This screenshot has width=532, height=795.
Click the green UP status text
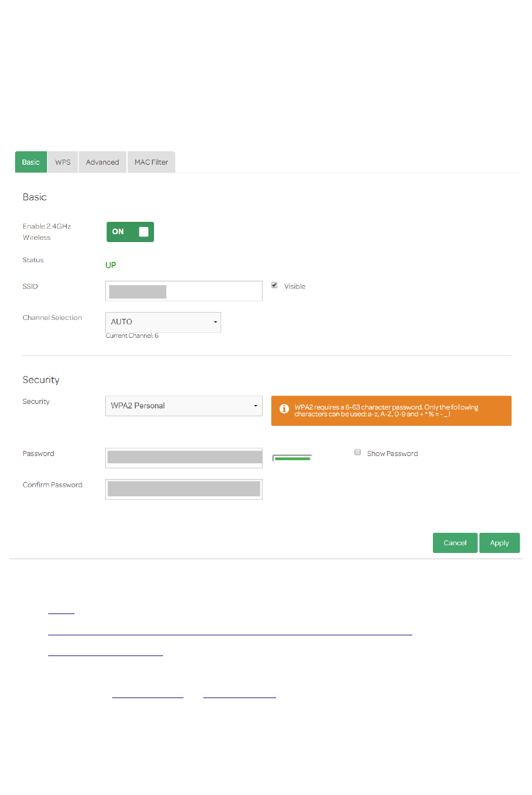point(111,265)
